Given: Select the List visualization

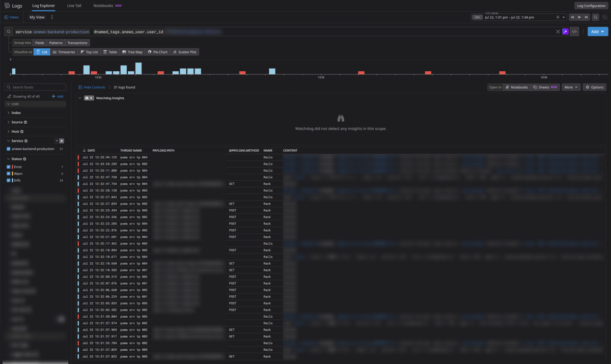Looking at the screenshot, I should tap(42, 52).
